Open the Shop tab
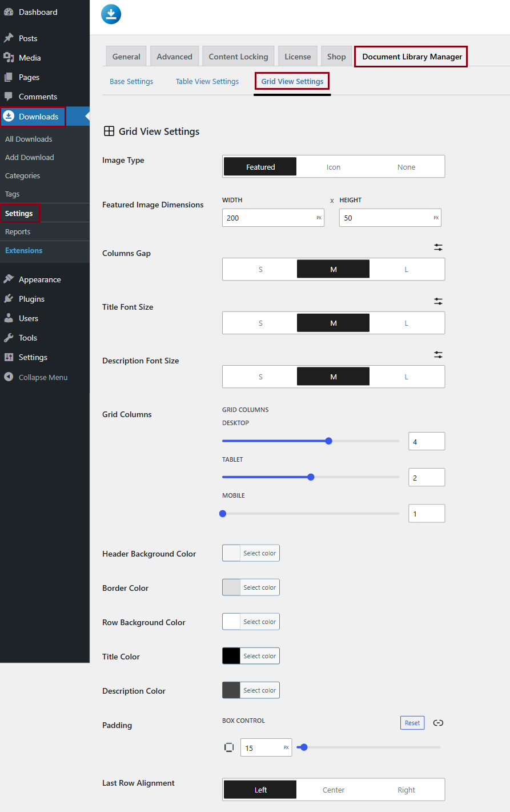 (336, 57)
